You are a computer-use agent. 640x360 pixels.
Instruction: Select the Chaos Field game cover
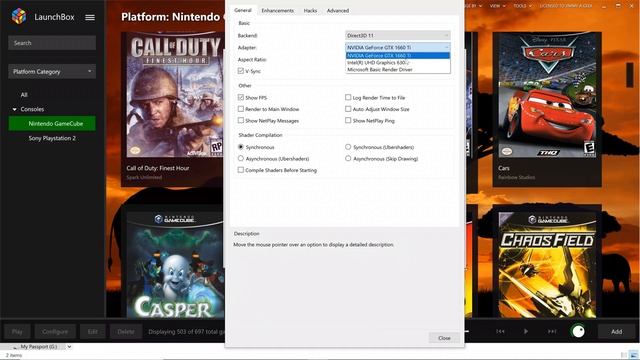[547, 265]
